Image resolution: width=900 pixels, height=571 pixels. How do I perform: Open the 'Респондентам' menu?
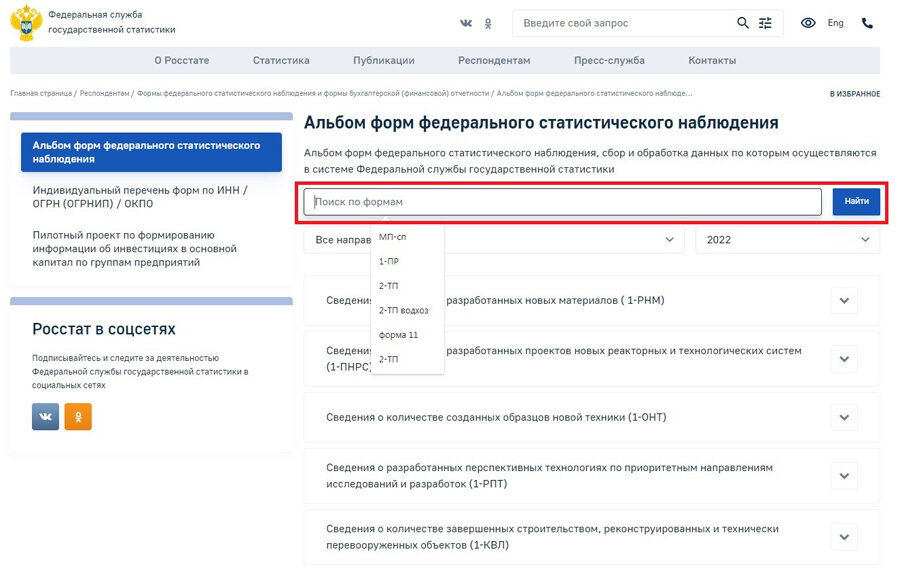pyautogui.click(x=494, y=60)
